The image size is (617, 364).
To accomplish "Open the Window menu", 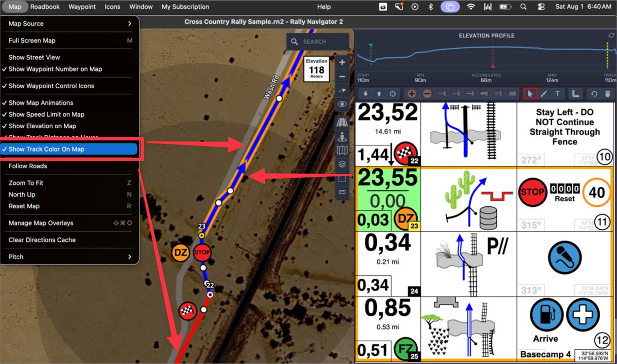I will [141, 7].
